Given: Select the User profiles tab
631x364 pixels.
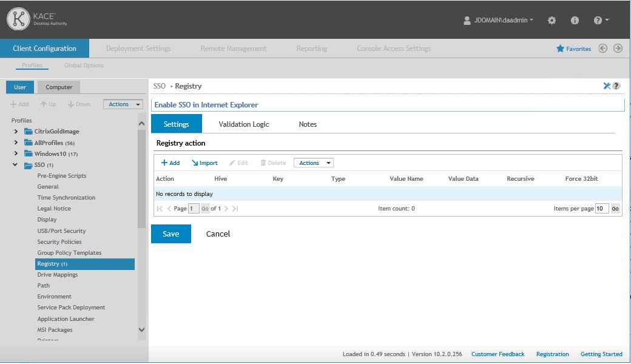Looking at the screenshot, I should coord(19,87).
